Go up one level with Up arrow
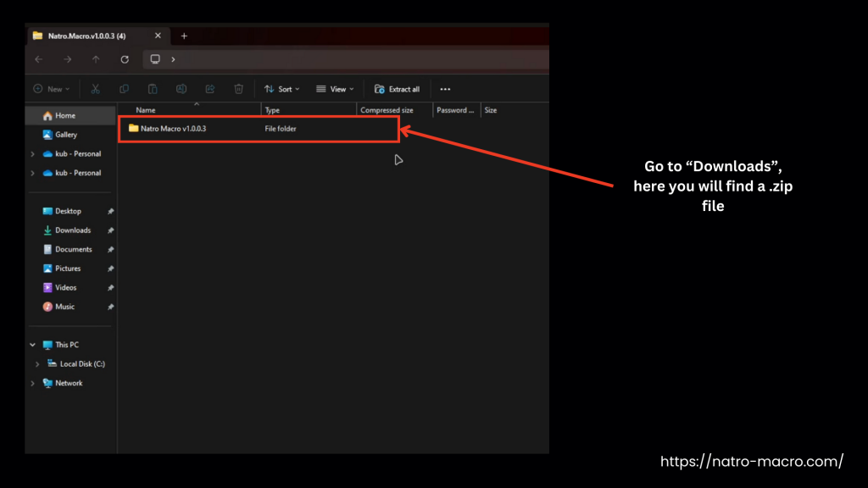Screen dimensions: 868x488 96,59
